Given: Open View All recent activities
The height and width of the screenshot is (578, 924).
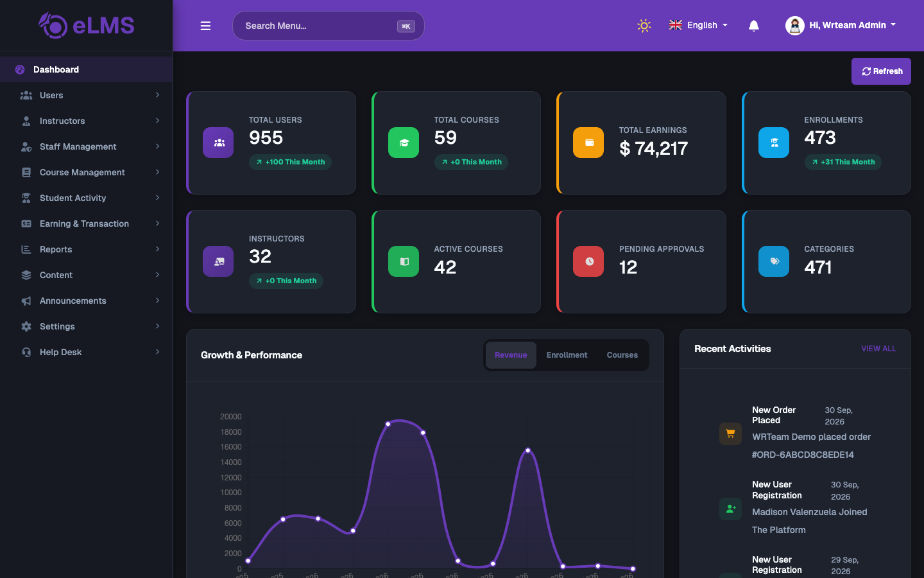Looking at the screenshot, I should (878, 349).
